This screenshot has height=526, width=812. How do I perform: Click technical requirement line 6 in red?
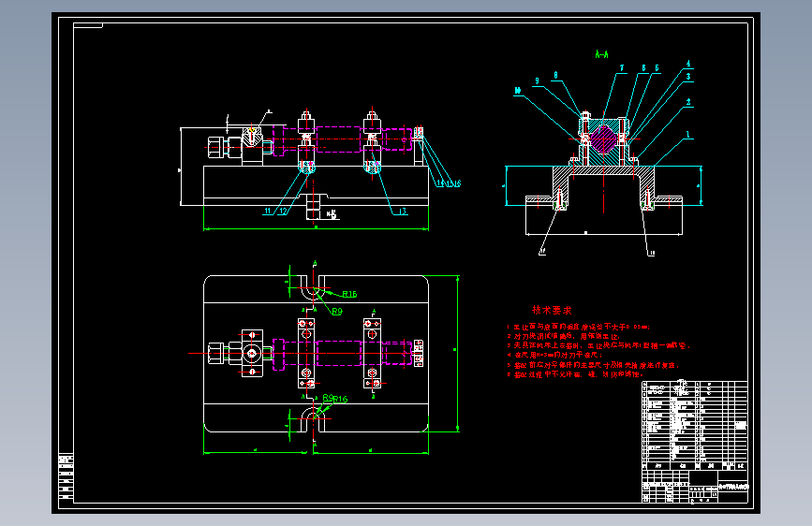point(575,373)
